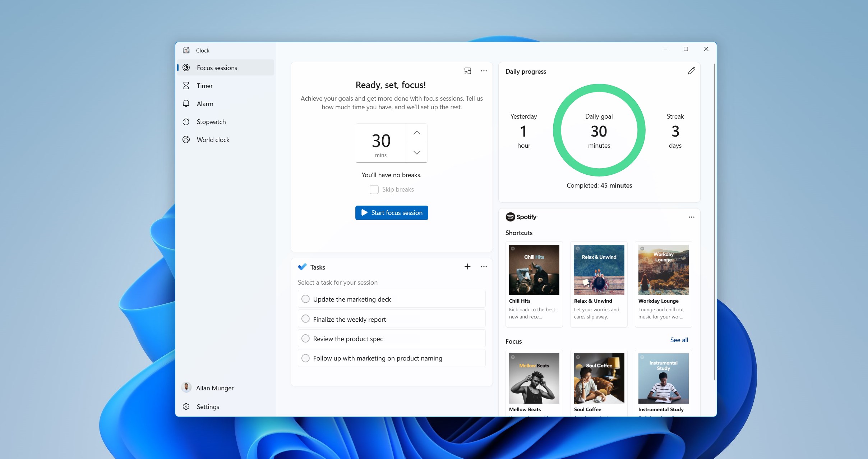Increase the focus session duration

416,133
